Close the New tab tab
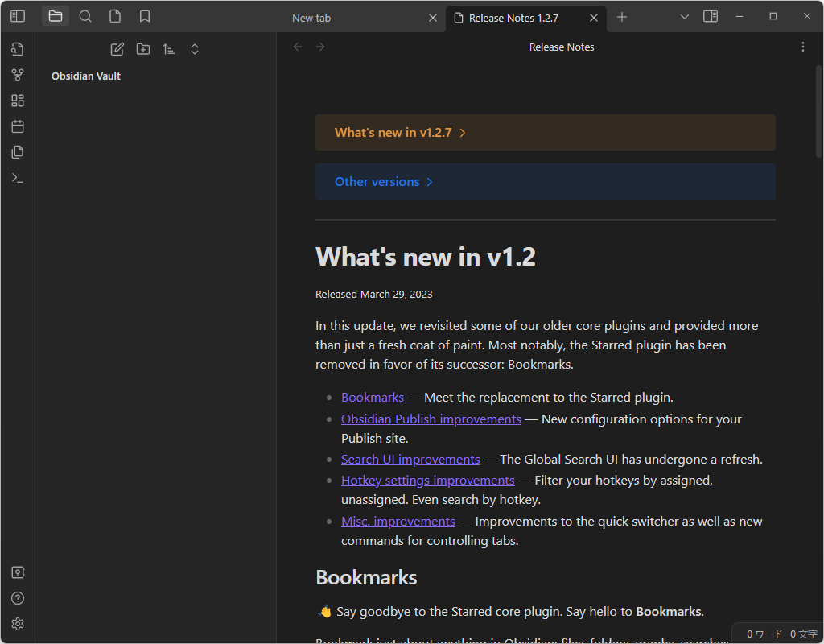824x644 pixels. click(x=433, y=18)
